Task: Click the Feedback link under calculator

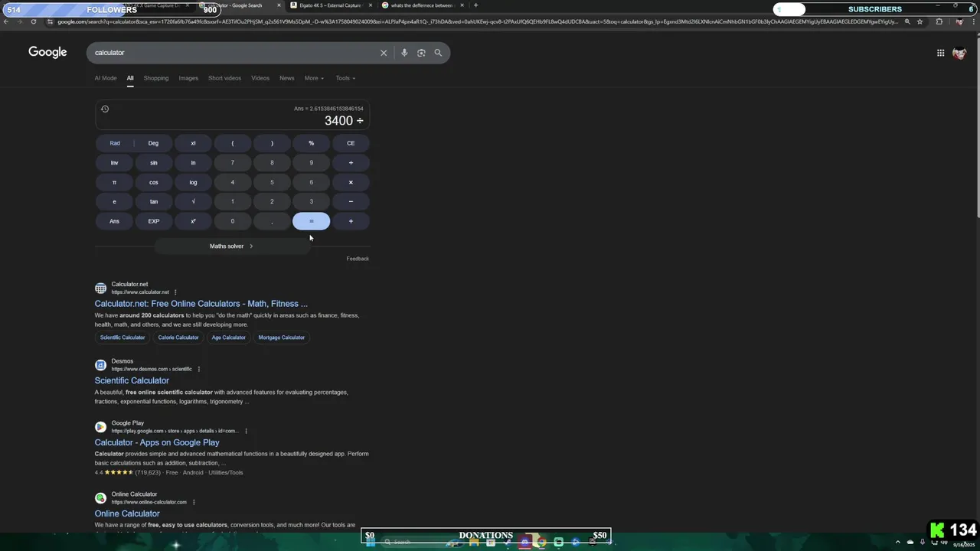Action: [x=358, y=259]
